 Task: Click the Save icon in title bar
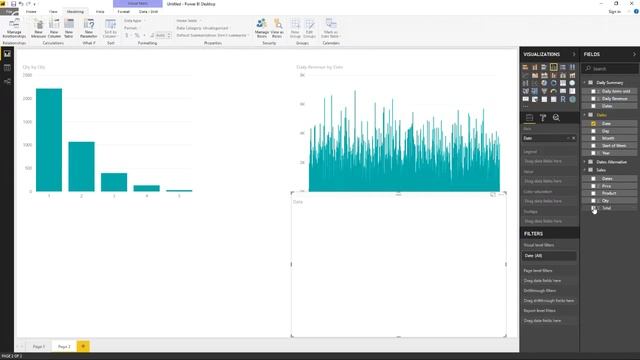coord(13,4)
